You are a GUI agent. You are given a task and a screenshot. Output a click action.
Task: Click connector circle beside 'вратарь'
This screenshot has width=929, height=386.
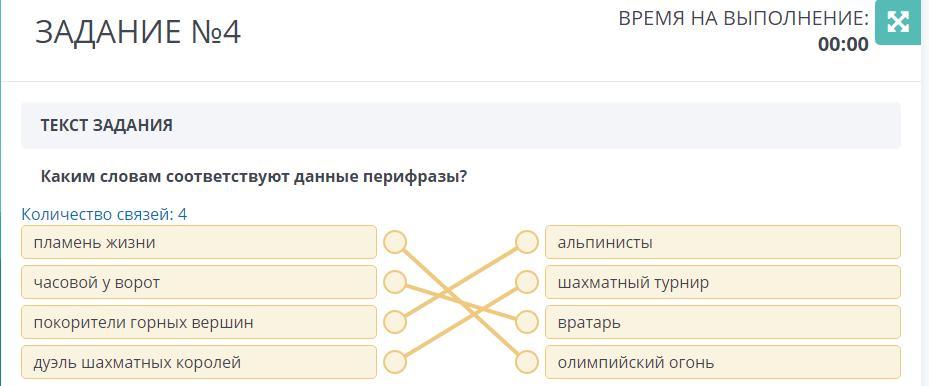pos(527,323)
